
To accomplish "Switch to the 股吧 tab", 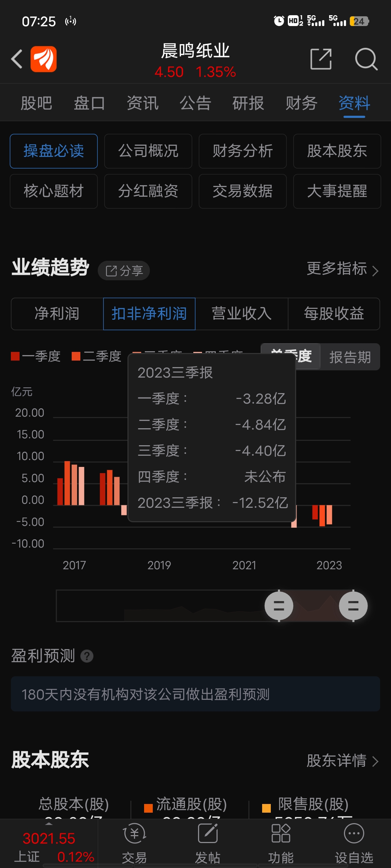I will click(37, 103).
